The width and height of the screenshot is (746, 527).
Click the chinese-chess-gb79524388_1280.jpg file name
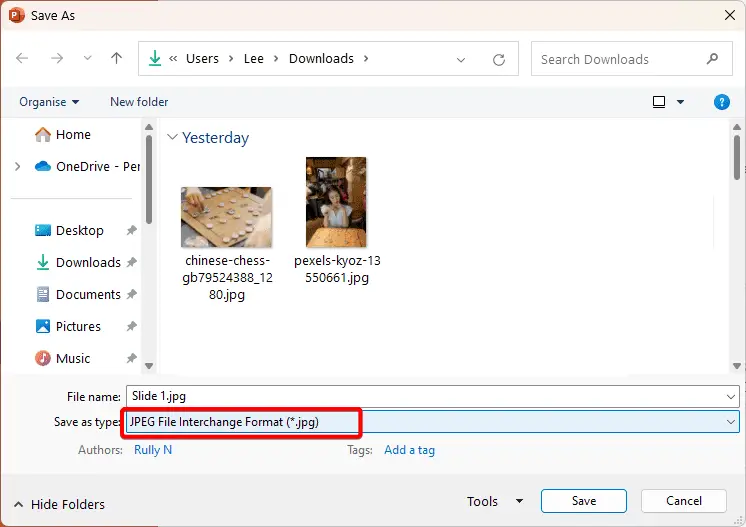coord(227,278)
